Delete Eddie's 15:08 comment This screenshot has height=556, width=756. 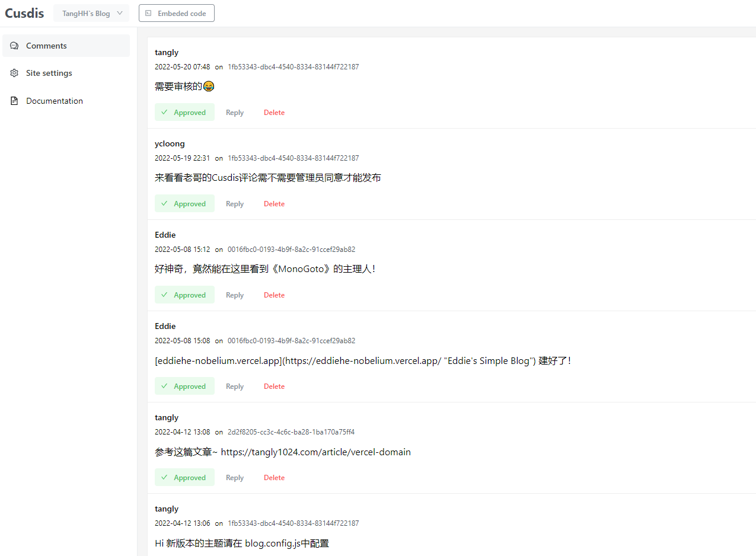[274, 386]
